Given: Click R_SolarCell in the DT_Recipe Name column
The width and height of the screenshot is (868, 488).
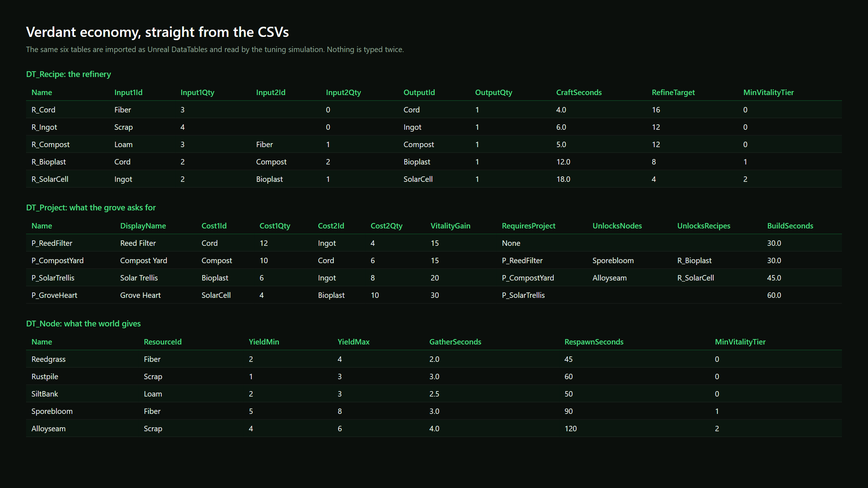Looking at the screenshot, I should (x=50, y=179).
